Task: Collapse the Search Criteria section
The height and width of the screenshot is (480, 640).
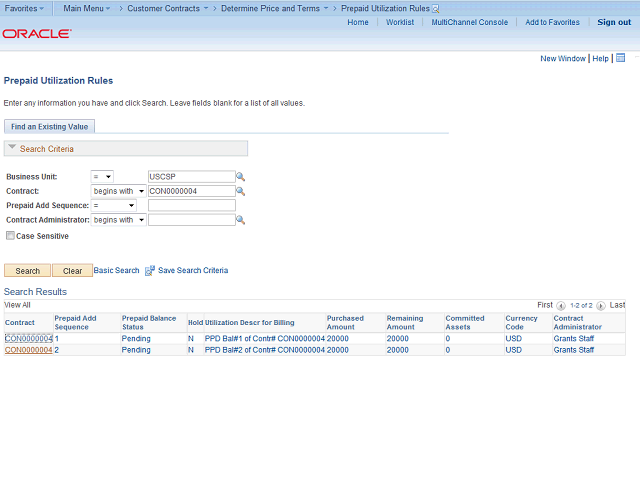Action: pos(12,147)
